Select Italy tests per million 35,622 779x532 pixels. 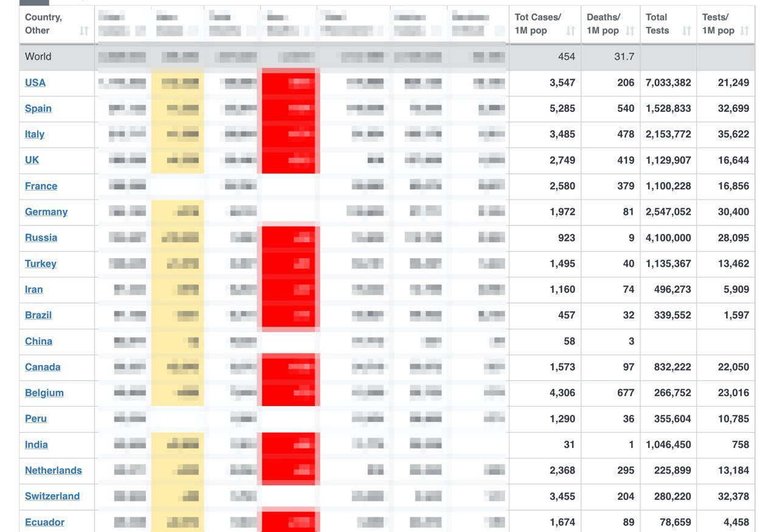point(733,135)
